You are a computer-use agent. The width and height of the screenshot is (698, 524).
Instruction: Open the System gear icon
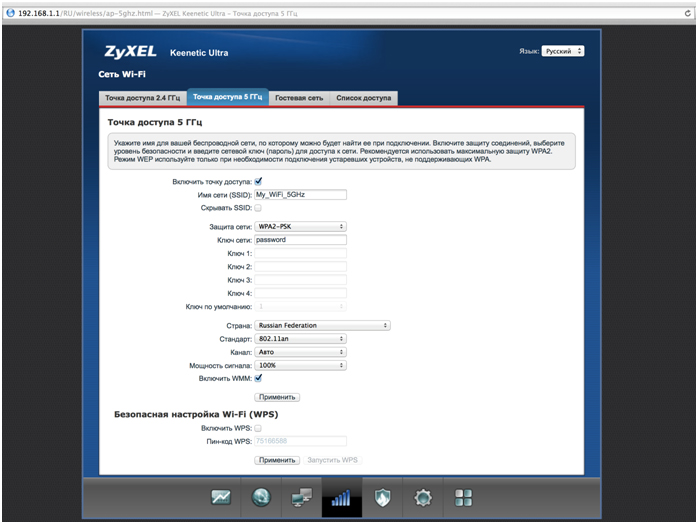423,497
